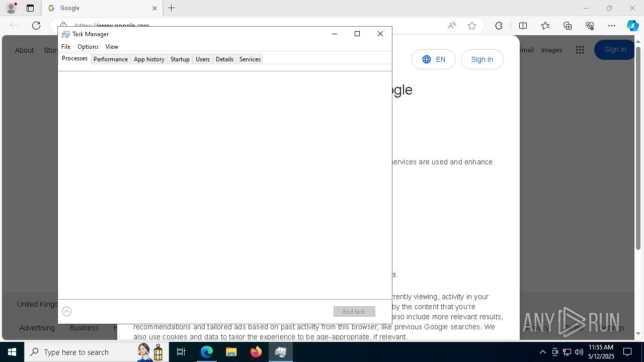Screen dimensions: 644x362
Task: Open the Google apps grid icon
Action: point(580,50)
